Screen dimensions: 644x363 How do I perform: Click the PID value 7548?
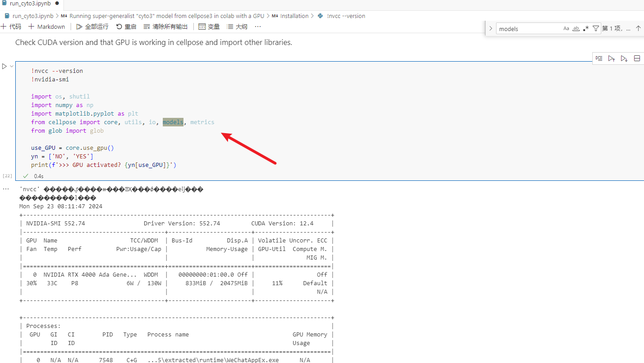(x=106, y=360)
